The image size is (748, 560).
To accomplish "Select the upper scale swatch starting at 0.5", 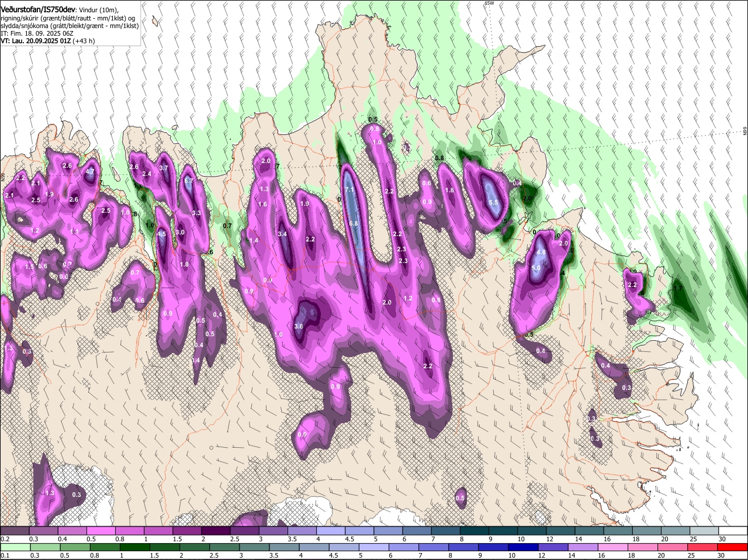I will click(x=101, y=531).
